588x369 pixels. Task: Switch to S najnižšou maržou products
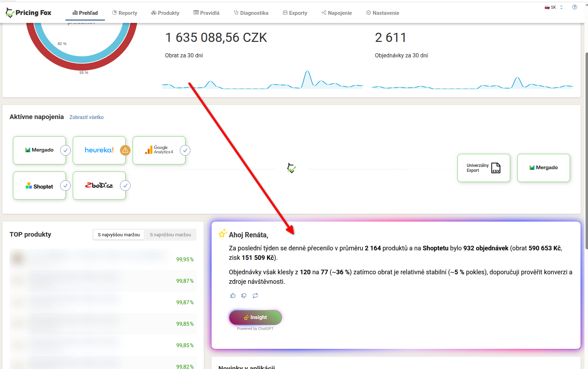tap(170, 235)
